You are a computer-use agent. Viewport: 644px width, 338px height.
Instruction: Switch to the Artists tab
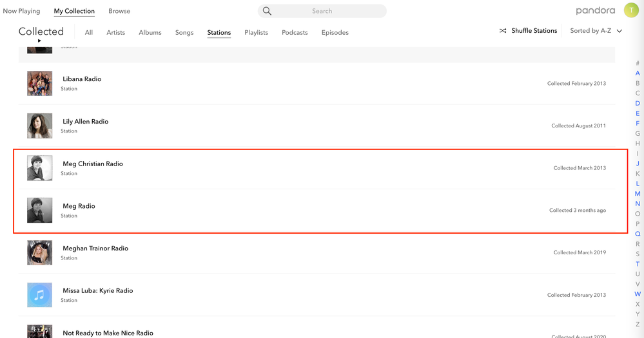[x=115, y=32]
